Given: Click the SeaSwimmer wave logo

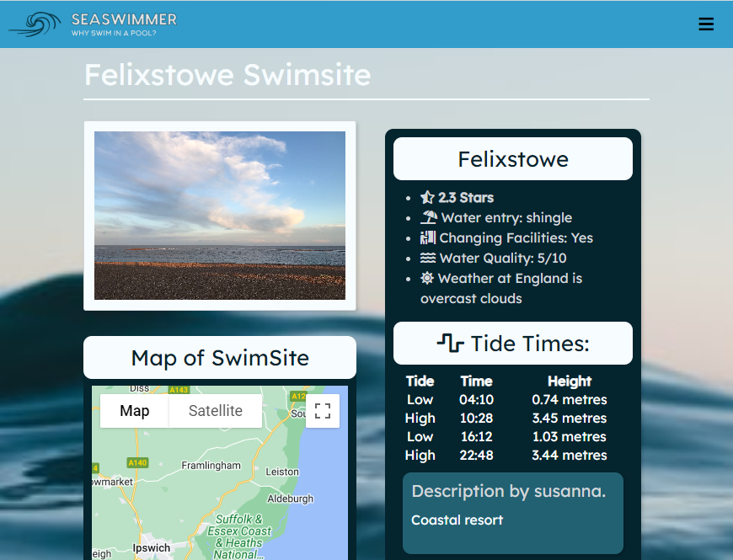Looking at the screenshot, I should click(x=35, y=24).
